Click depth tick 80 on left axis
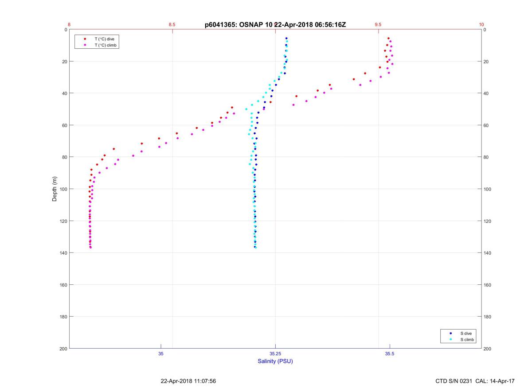This screenshot has height=392, width=532. [64, 157]
